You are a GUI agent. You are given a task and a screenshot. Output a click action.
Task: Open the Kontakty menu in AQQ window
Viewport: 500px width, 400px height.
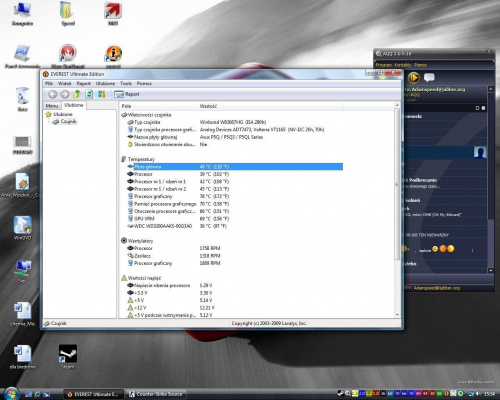(403, 65)
